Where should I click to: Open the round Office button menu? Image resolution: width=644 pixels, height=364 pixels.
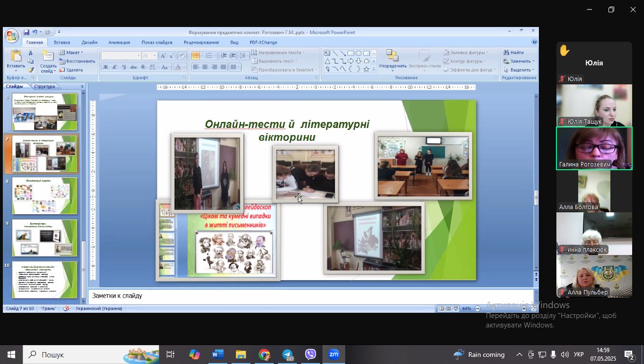pyautogui.click(x=11, y=36)
